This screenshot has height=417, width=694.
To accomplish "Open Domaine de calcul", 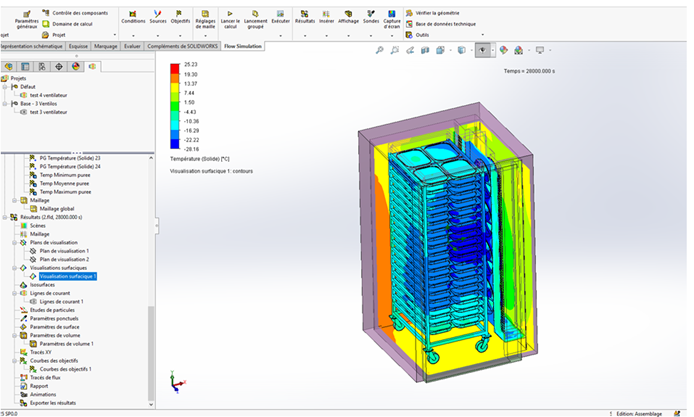I will 67,24.
